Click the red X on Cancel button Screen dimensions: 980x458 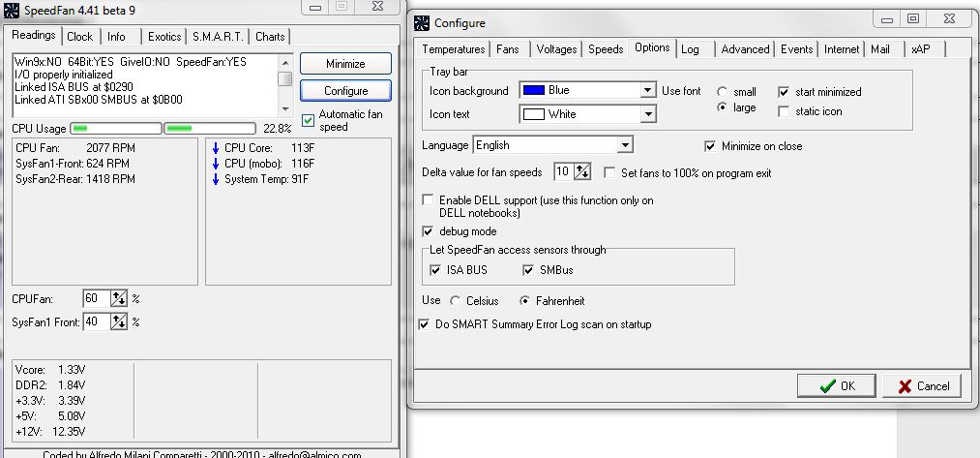point(905,386)
